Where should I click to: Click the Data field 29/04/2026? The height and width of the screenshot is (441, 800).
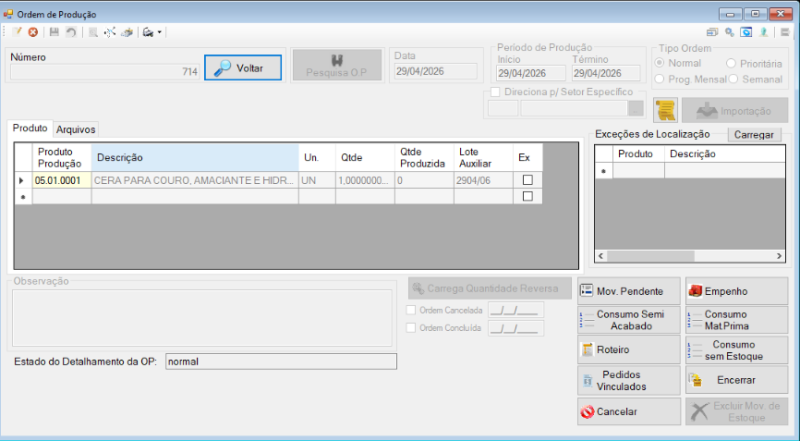pyautogui.click(x=436, y=71)
